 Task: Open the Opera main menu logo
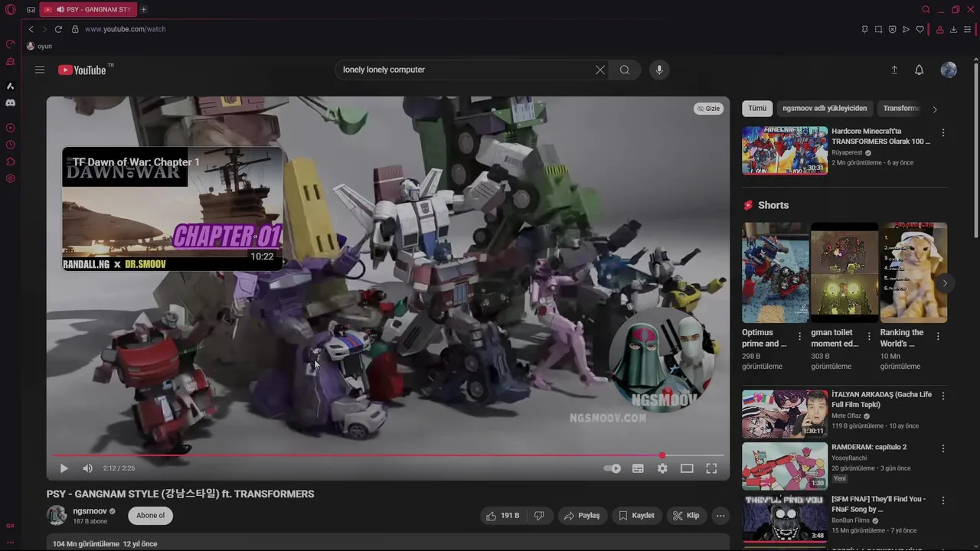click(10, 10)
